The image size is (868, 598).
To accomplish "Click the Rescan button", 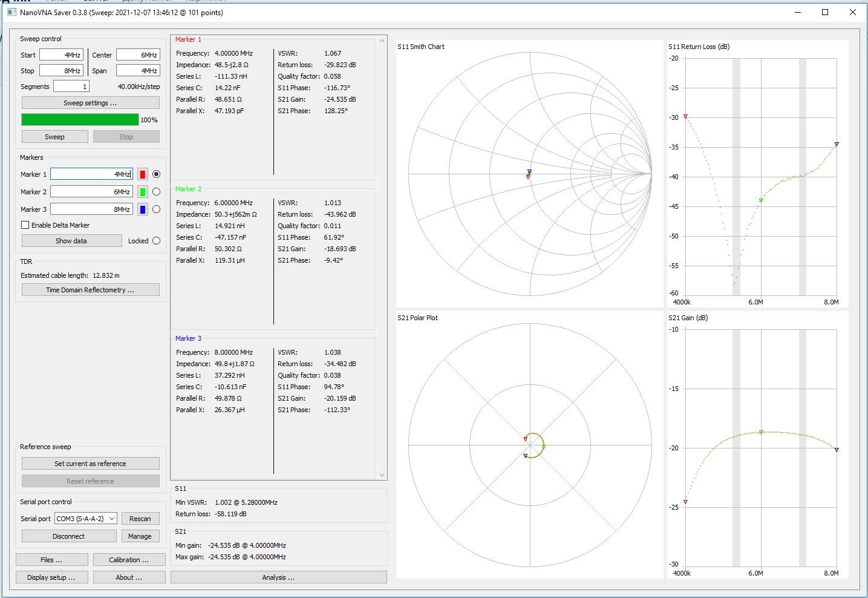I will 140,519.
